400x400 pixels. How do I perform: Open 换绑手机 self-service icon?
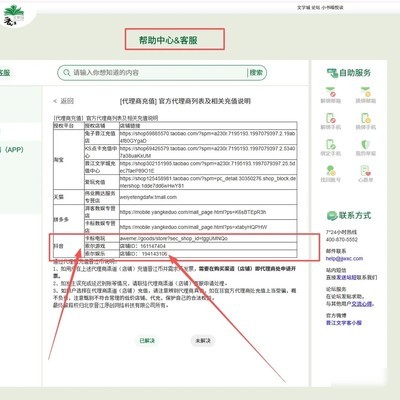[366, 121]
